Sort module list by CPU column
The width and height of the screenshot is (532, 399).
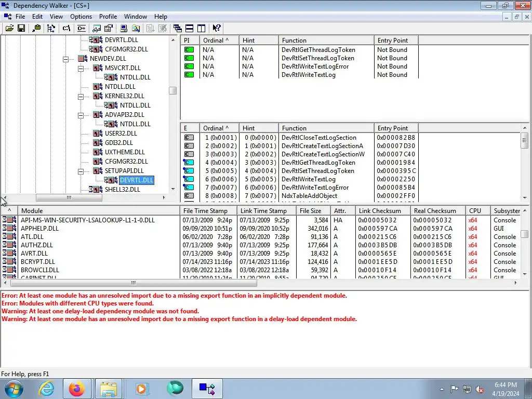click(x=478, y=211)
